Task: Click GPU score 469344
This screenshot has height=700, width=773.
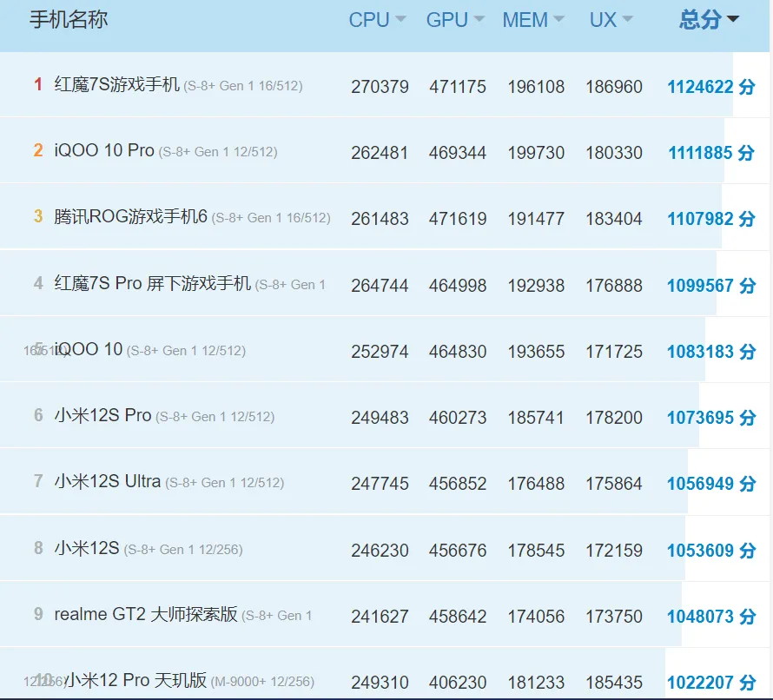Action: 458,153
